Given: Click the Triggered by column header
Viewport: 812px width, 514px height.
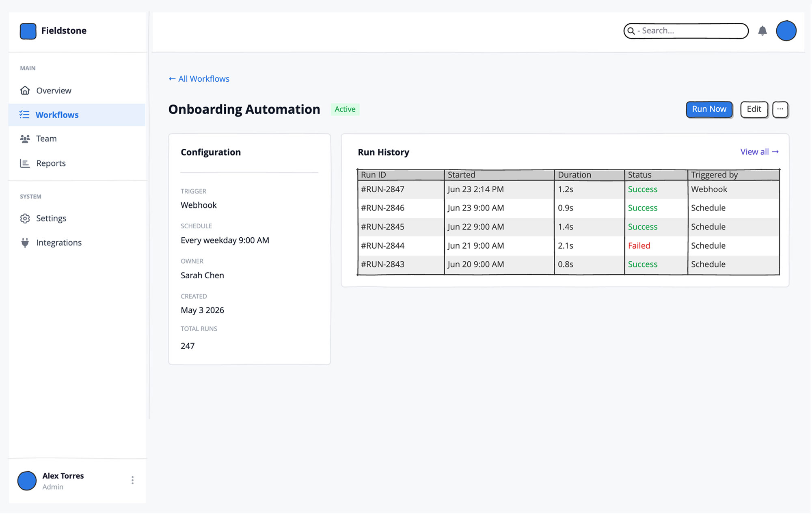Looking at the screenshot, I should tap(734, 175).
